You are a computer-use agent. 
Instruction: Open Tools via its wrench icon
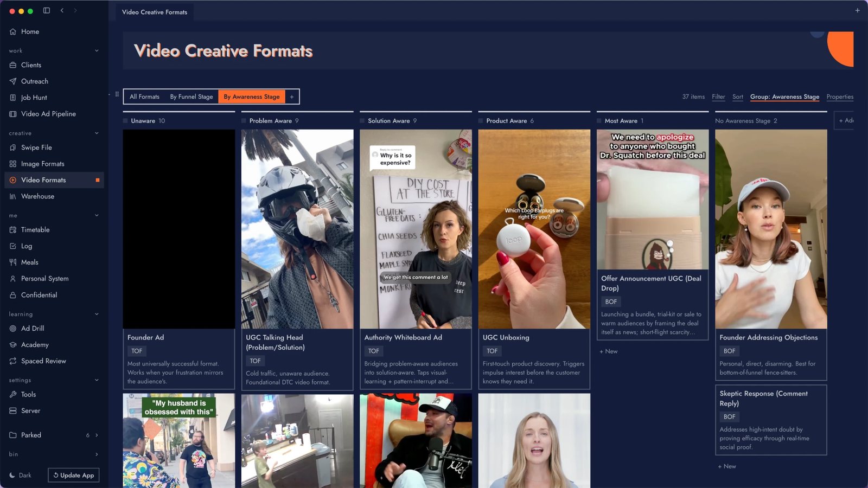(13, 395)
